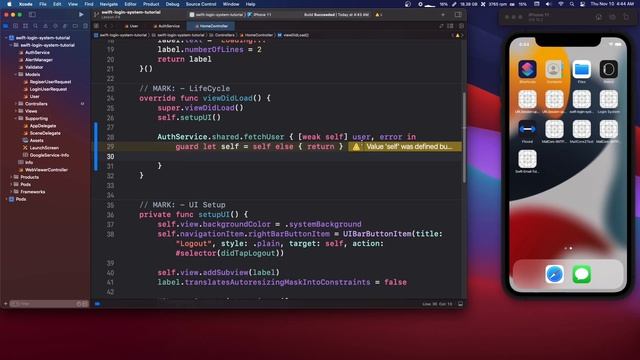Screen dimensions: 640x360
Task: Open the Issue navigator warning icon
Action: pos(45,26)
